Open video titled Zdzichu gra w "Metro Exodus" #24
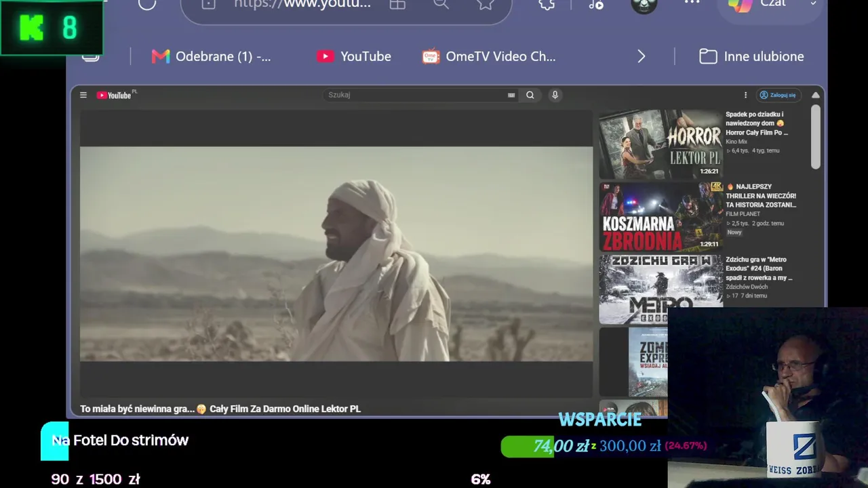The height and width of the screenshot is (488, 868). point(759,268)
